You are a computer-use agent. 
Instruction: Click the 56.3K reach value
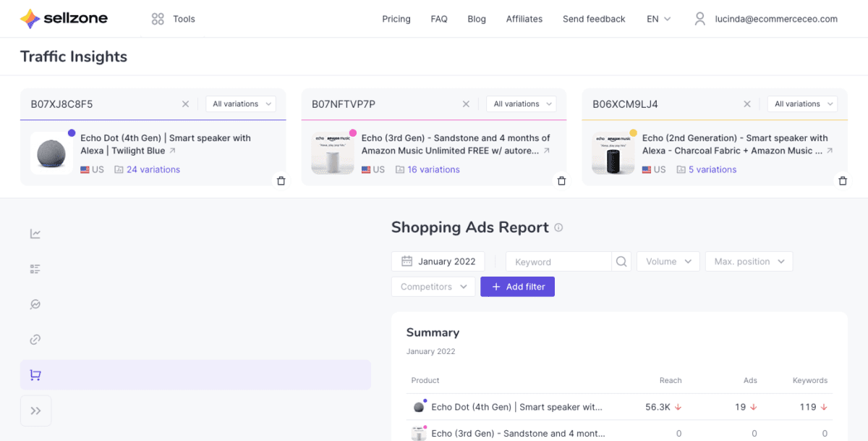click(x=658, y=407)
